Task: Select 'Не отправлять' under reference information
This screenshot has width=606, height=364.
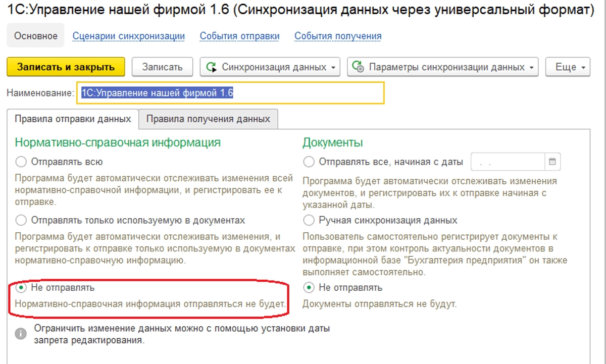Action: 21,288
